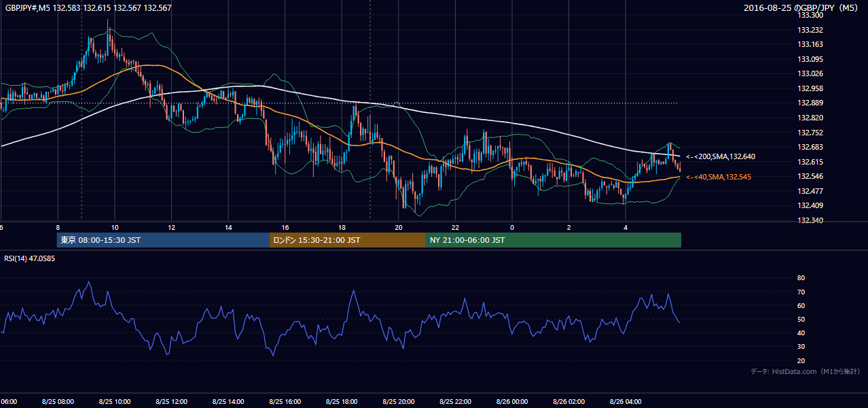Click the 132.409 price axis label
Image resolution: width=868 pixels, height=408 pixels.
(810, 205)
